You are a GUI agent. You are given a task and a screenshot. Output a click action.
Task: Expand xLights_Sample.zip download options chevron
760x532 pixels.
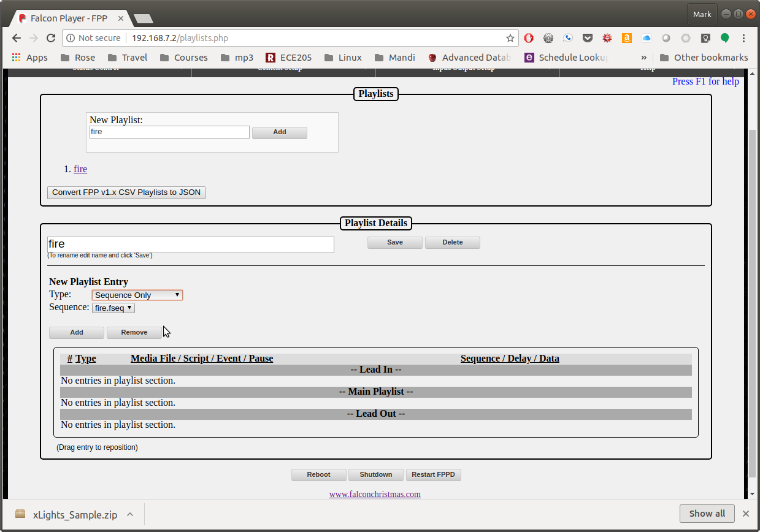point(130,514)
